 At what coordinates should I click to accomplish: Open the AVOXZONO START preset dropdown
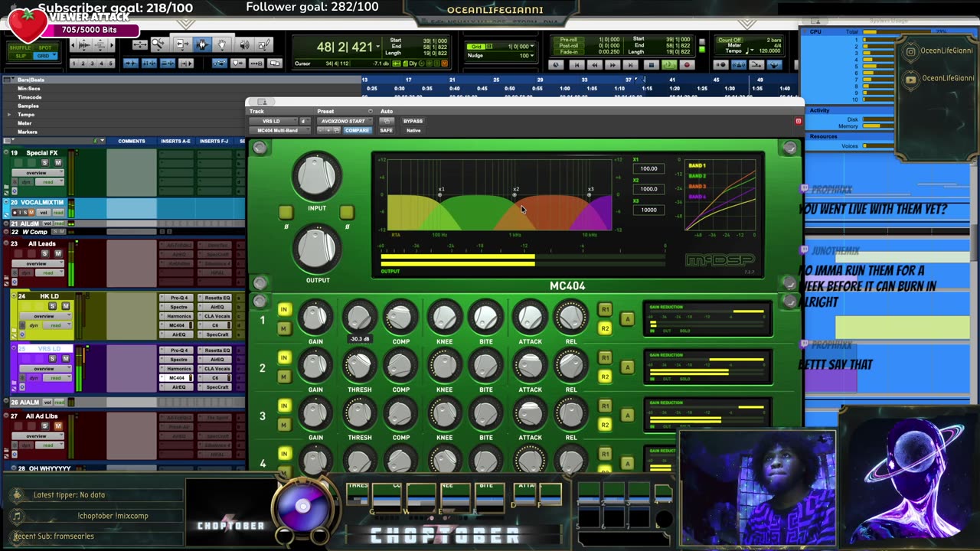343,121
